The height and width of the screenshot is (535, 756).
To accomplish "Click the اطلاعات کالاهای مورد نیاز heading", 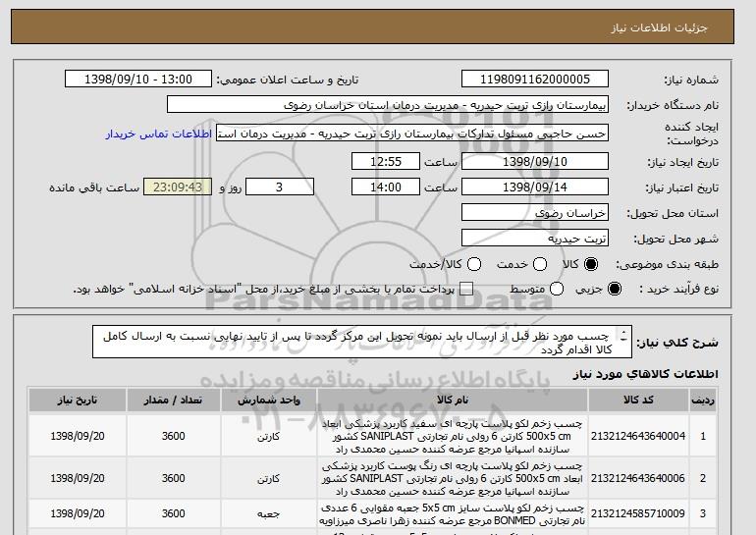I will pos(645,374).
